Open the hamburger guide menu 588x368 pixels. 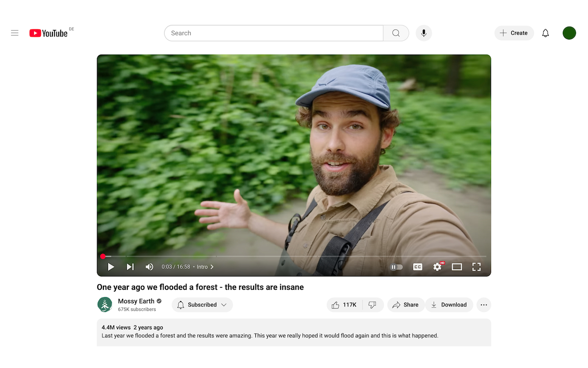point(15,33)
